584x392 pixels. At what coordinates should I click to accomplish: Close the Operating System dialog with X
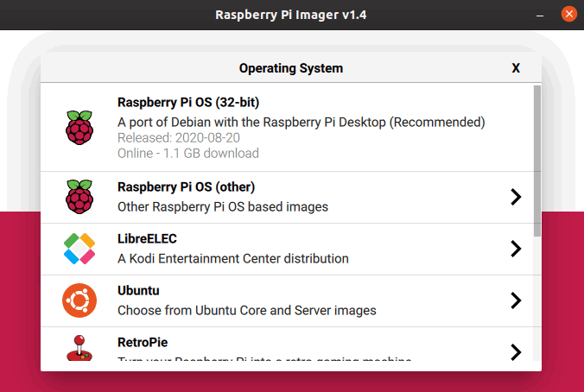516,68
